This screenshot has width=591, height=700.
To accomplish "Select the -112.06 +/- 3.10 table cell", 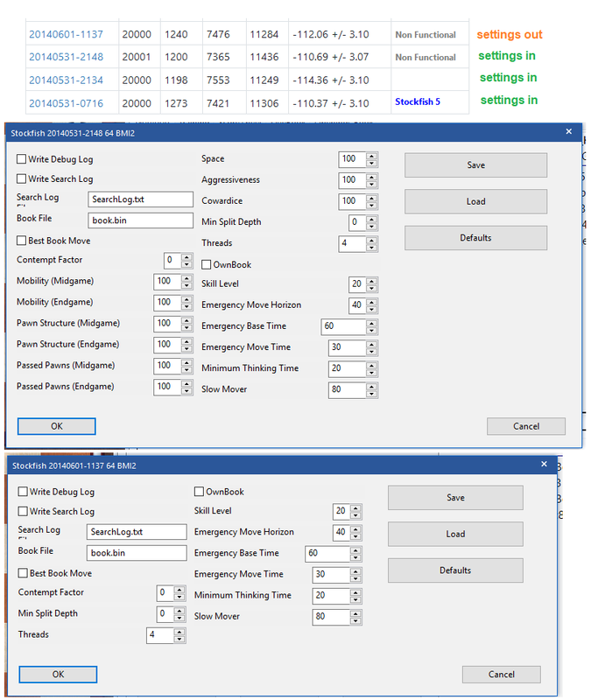I will 340,34.
